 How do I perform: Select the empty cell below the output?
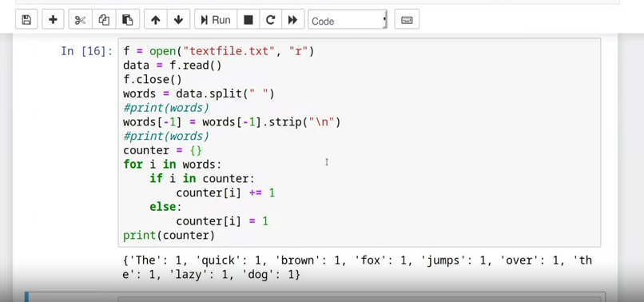click(315, 297)
